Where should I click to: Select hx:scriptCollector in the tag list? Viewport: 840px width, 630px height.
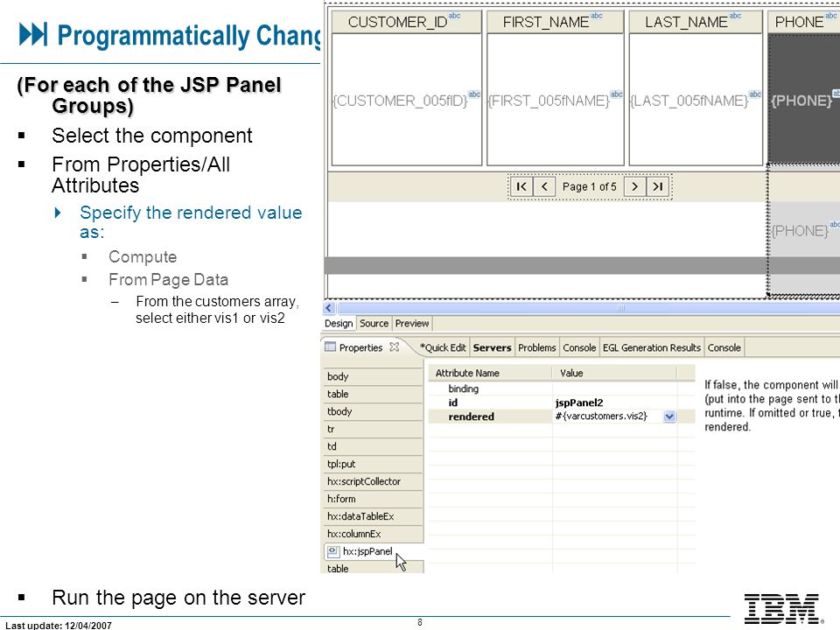[374, 481]
